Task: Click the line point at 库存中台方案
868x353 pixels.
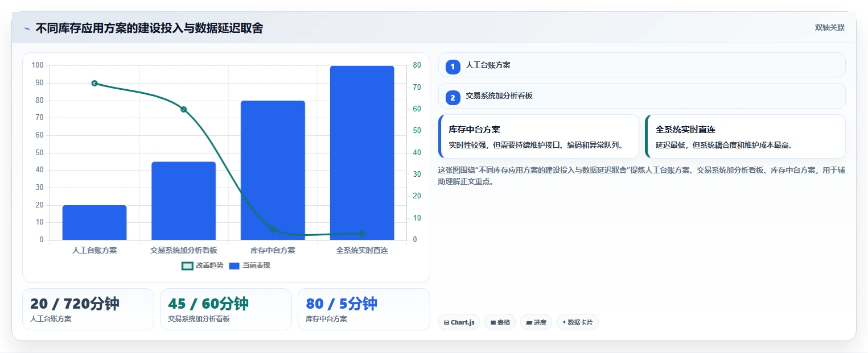Action: [273, 229]
